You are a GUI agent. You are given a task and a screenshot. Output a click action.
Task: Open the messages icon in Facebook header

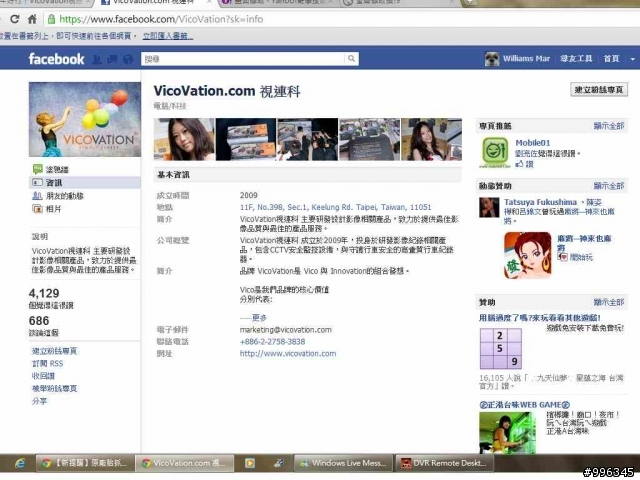pyautogui.click(x=112, y=59)
